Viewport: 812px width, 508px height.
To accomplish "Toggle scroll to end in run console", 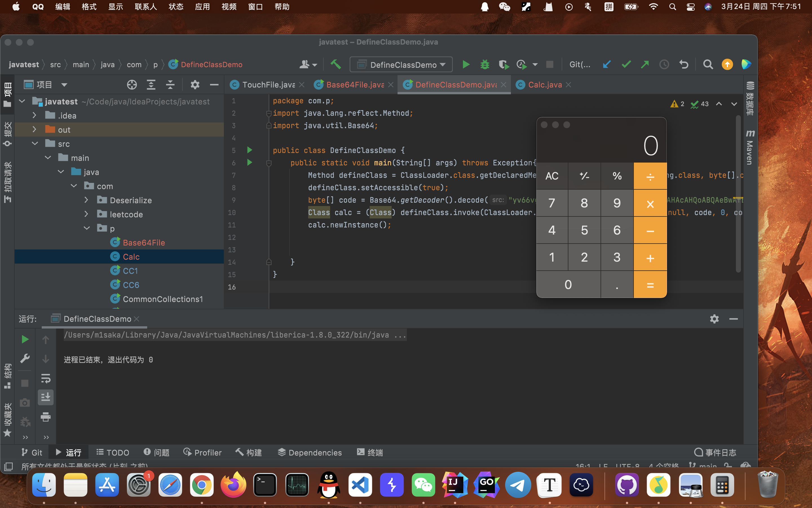I will coord(46,397).
